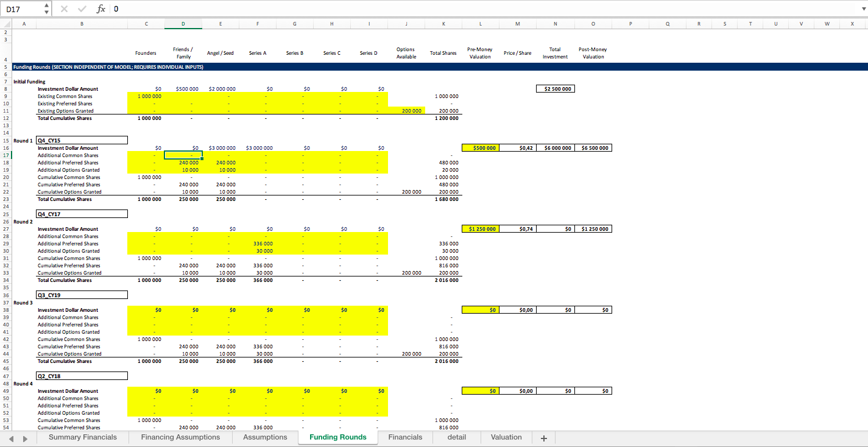Click the Q2_CY18 round label box
868x447 pixels.
(82, 376)
